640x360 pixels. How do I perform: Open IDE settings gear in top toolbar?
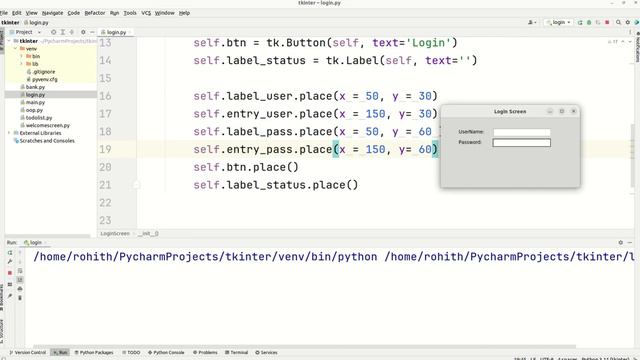tap(628, 22)
